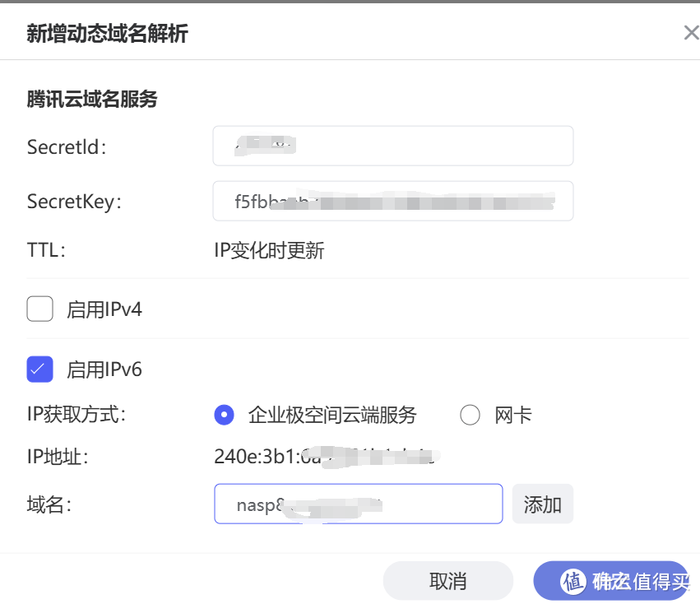Click the domain value starting nasp8

tap(271, 504)
